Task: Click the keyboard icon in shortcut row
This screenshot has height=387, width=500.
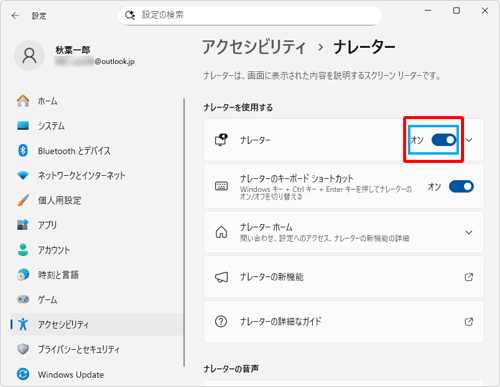Action: pos(221,186)
